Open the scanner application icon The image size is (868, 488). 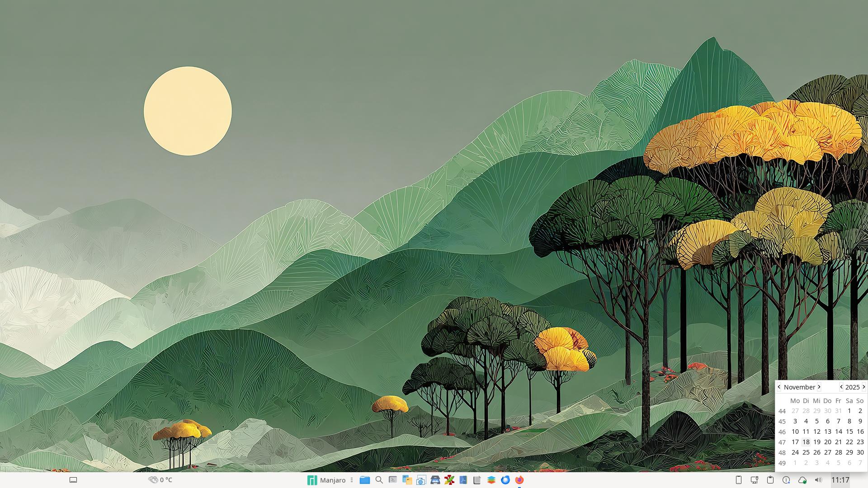pos(435,480)
